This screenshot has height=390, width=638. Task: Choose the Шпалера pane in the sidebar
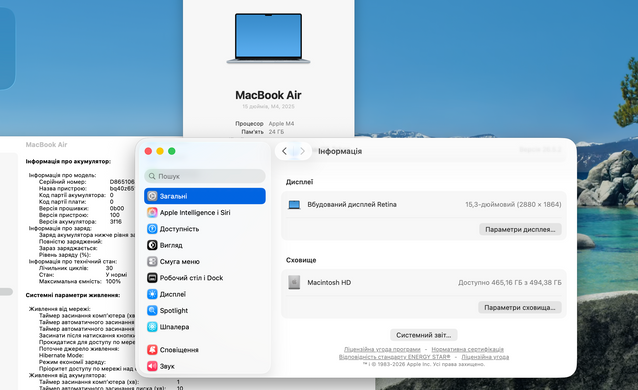(205, 326)
